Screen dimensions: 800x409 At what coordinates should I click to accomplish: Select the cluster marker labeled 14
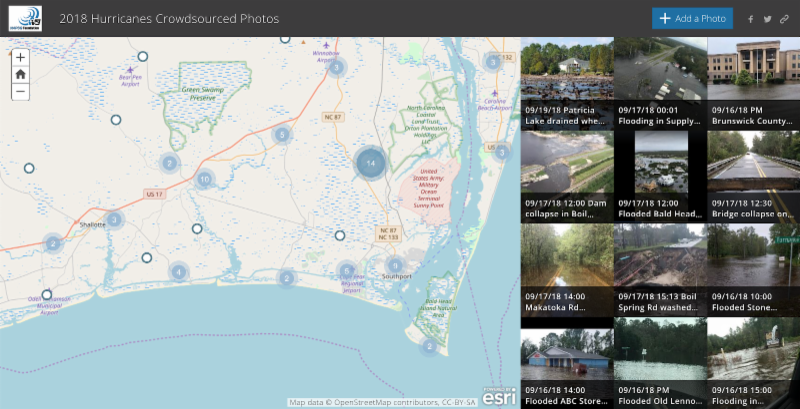coord(371,163)
